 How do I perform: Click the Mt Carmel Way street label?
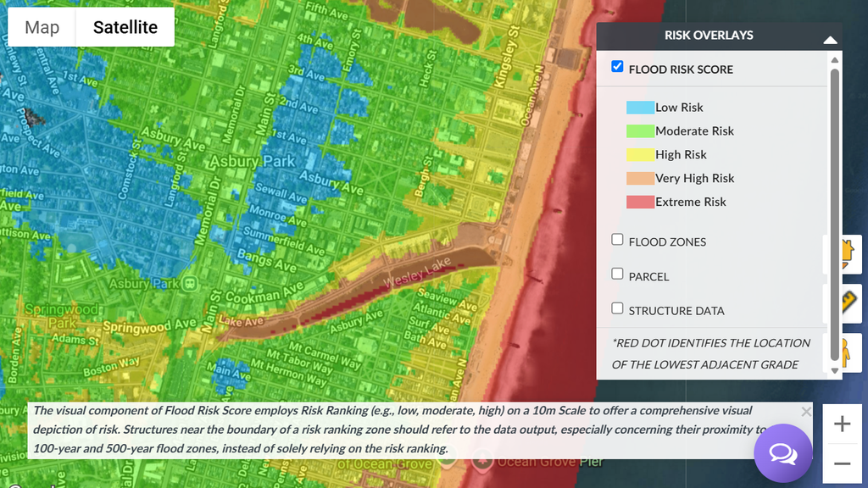pos(324,355)
